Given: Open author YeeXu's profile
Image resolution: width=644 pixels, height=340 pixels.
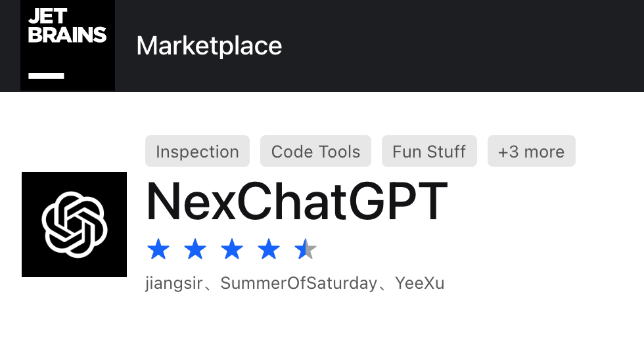Looking at the screenshot, I should coord(420,284).
